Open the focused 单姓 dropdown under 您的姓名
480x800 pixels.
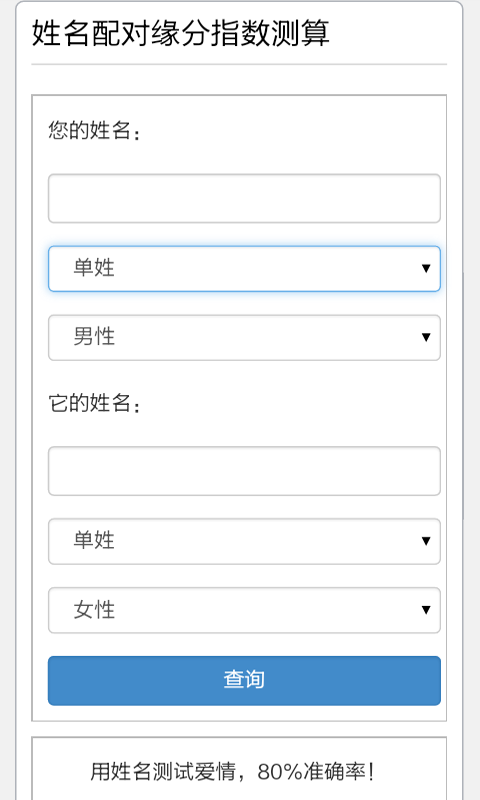tap(244, 269)
